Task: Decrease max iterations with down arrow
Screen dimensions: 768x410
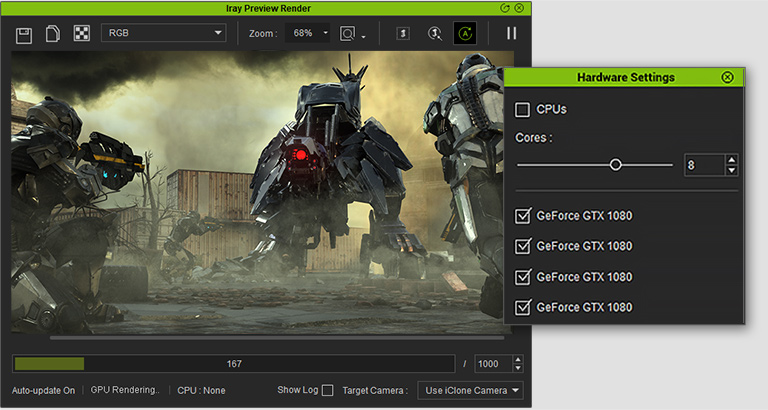Action: coord(518,368)
